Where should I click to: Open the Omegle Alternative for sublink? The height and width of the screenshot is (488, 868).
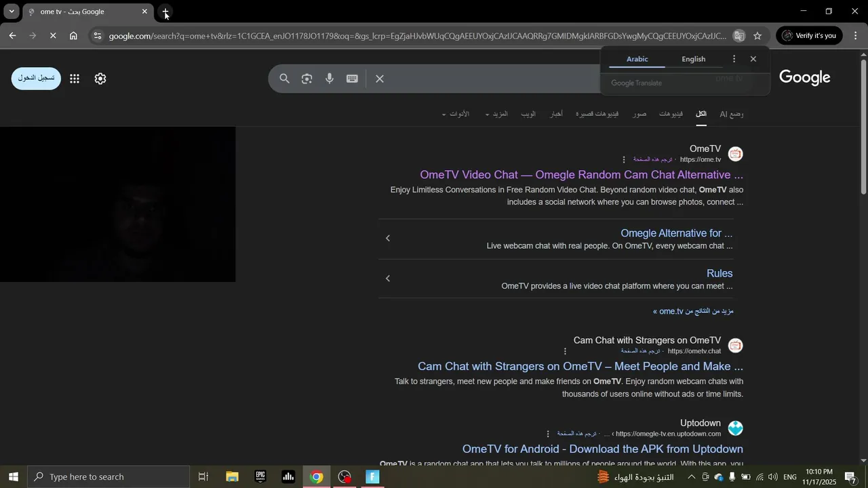coord(676,233)
